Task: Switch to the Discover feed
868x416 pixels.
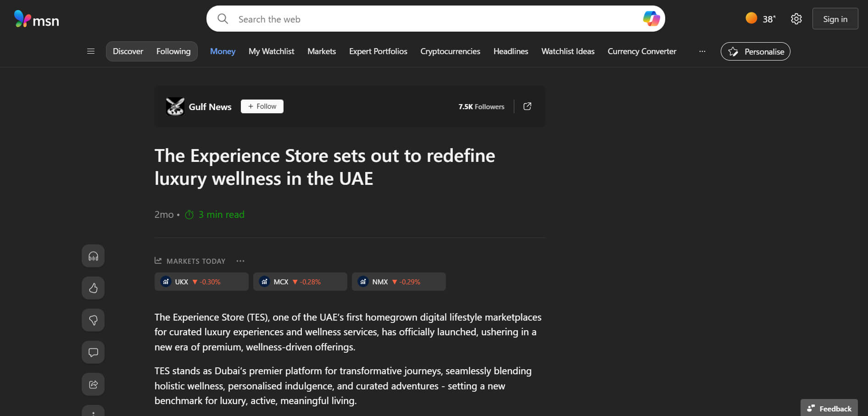Action: pos(128,51)
